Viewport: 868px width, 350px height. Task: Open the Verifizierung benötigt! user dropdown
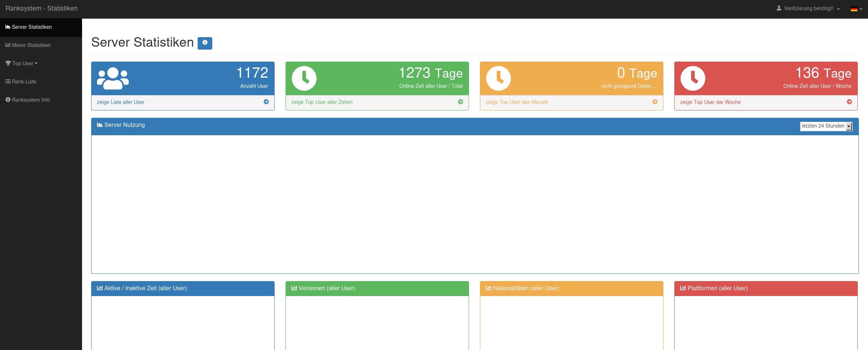tap(808, 8)
